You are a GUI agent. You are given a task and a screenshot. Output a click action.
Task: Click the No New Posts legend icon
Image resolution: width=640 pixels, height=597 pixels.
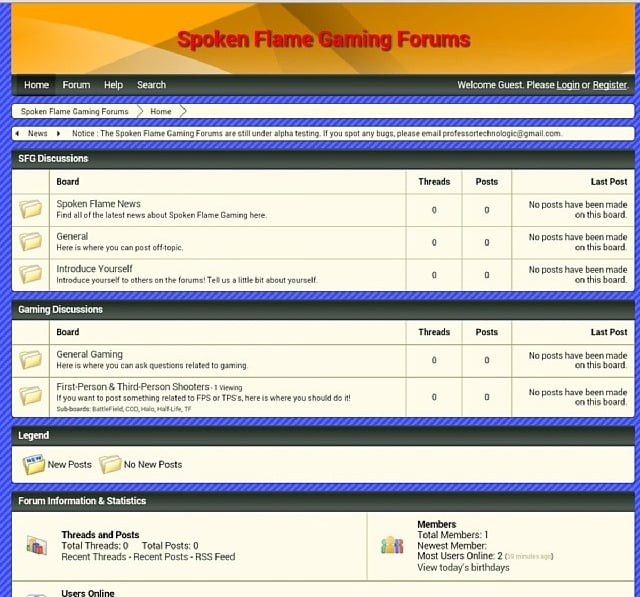[x=110, y=465]
